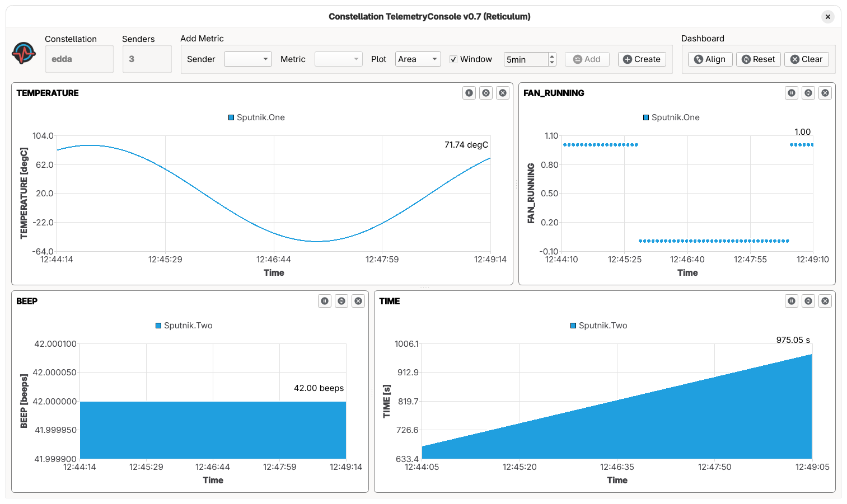Pause the TIME chart
The height and width of the screenshot is (504, 847).
pos(791,301)
